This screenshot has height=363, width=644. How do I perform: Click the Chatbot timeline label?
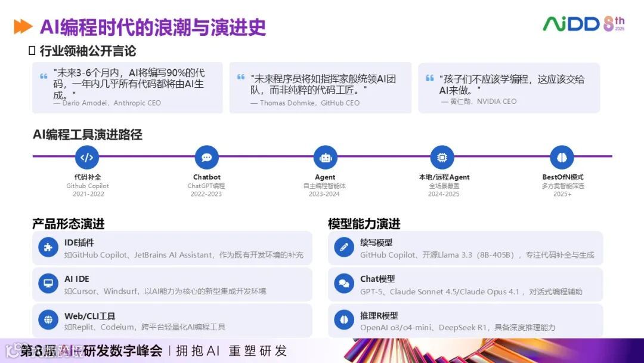click(206, 177)
